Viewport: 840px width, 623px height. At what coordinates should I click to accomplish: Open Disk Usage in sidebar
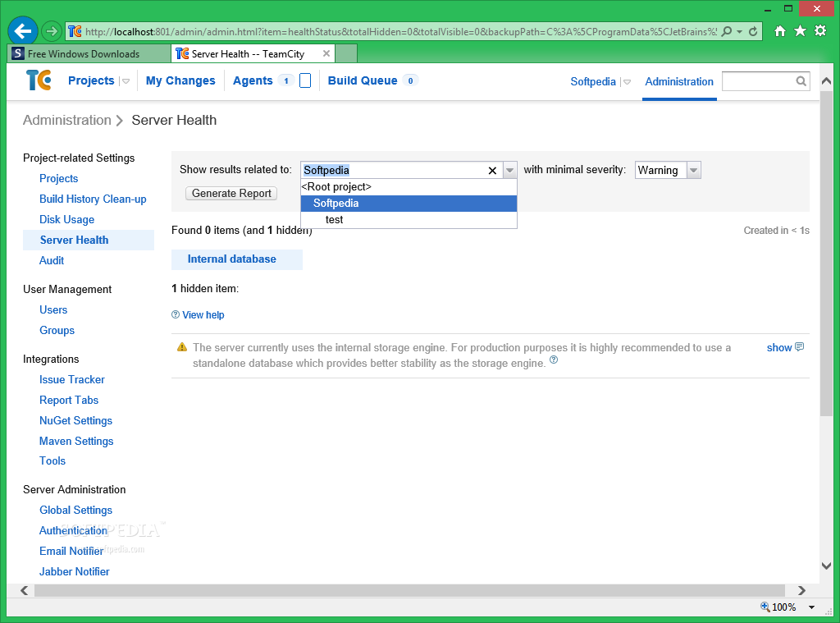click(66, 219)
